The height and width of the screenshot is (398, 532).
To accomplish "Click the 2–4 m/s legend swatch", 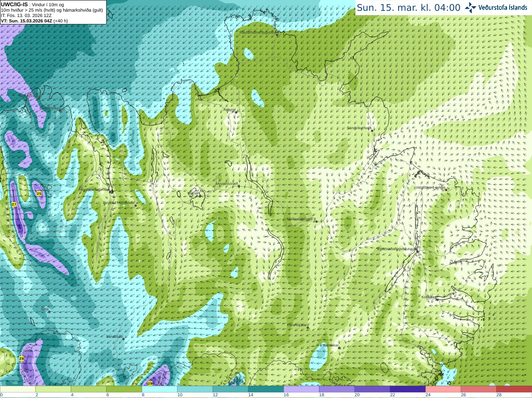I will click(53, 389).
